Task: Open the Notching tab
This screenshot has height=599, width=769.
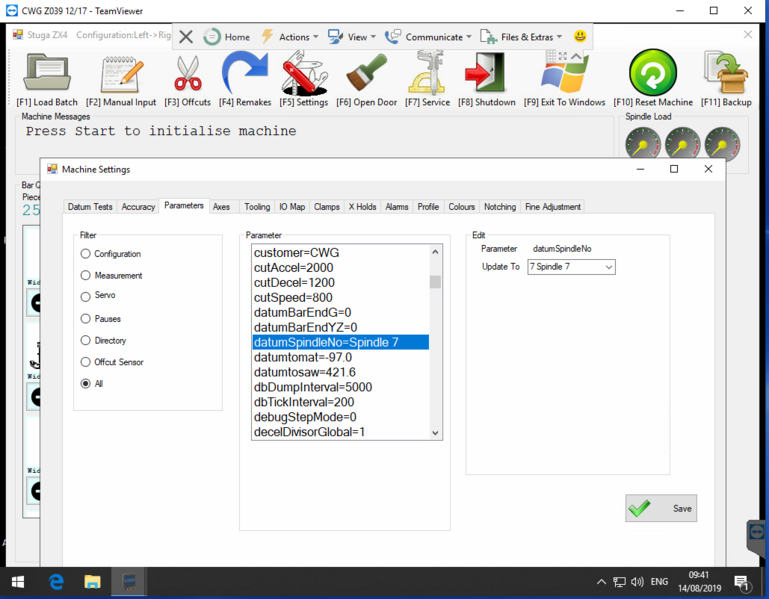Action: pos(500,207)
